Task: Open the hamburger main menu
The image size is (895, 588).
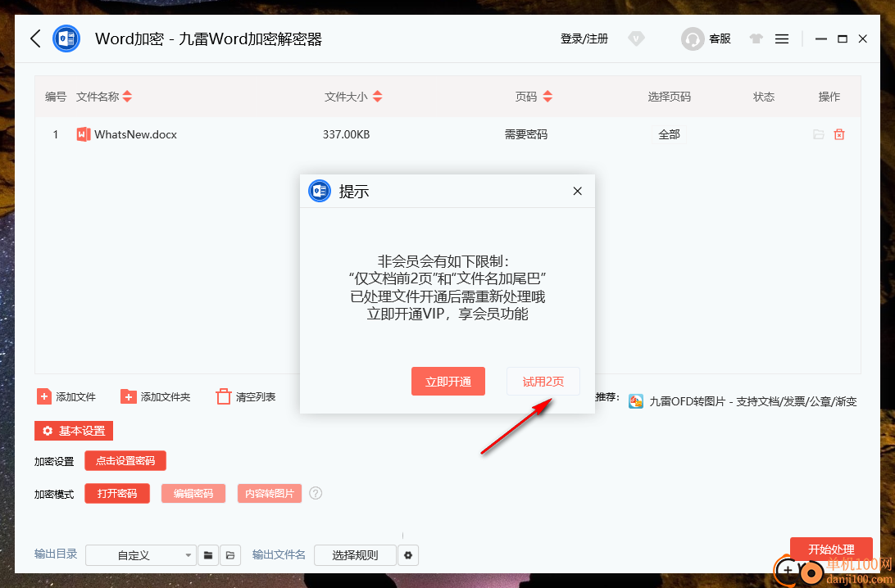Action: pyautogui.click(x=782, y=38)
